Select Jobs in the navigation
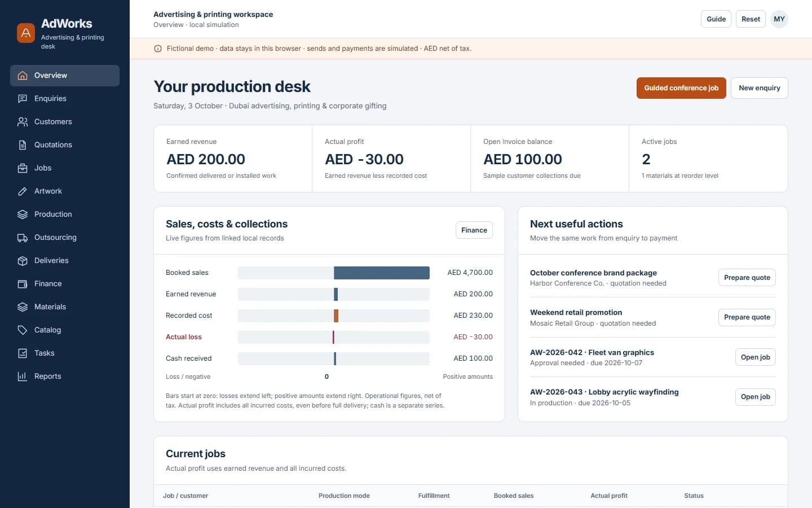 pyautogui.click(x=65, y=168)
